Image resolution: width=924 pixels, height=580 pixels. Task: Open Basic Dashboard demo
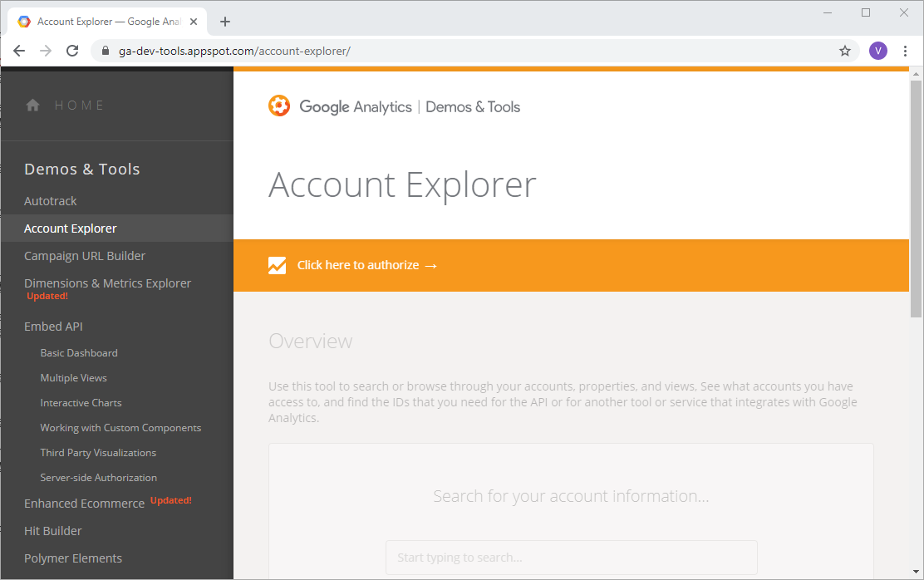[79, 353]
